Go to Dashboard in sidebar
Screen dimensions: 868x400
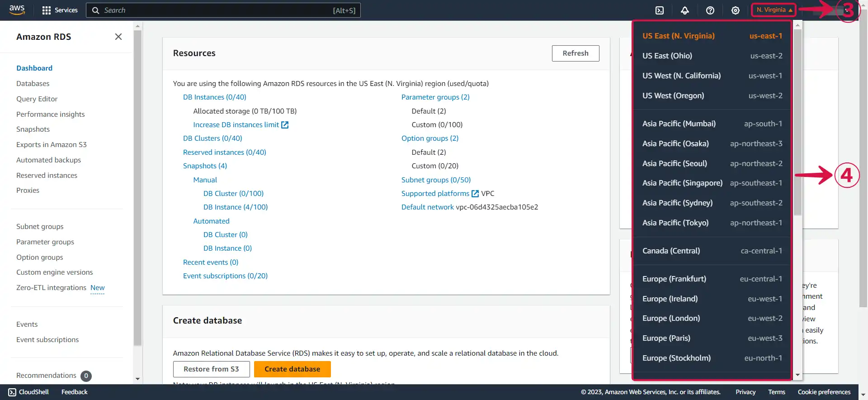click(34, 68)
